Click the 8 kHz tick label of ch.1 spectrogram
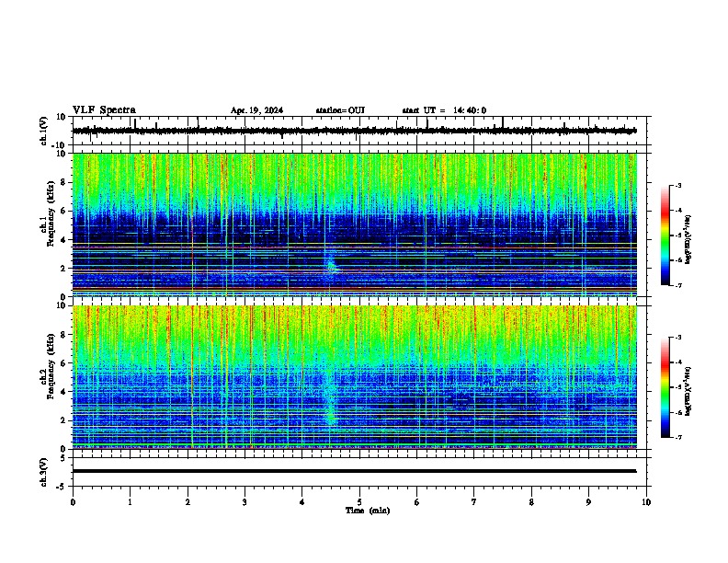Screen dimensions: 728x563 63,182
